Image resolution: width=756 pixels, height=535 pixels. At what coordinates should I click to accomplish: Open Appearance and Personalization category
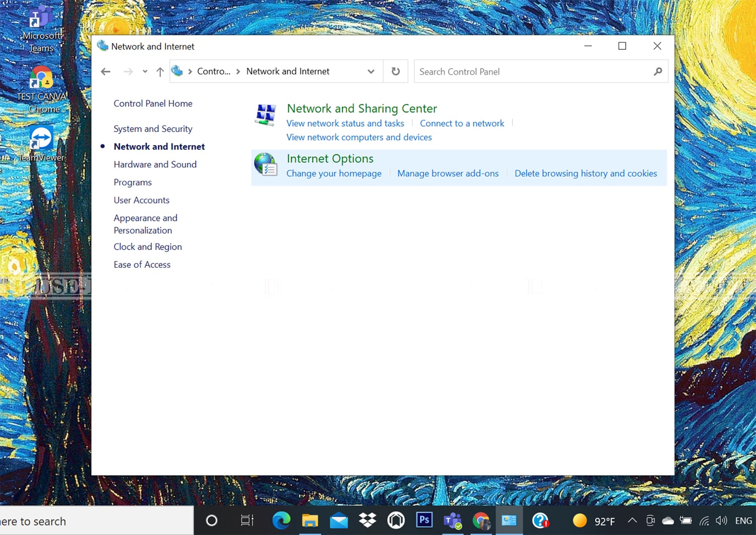coord(145,224)
